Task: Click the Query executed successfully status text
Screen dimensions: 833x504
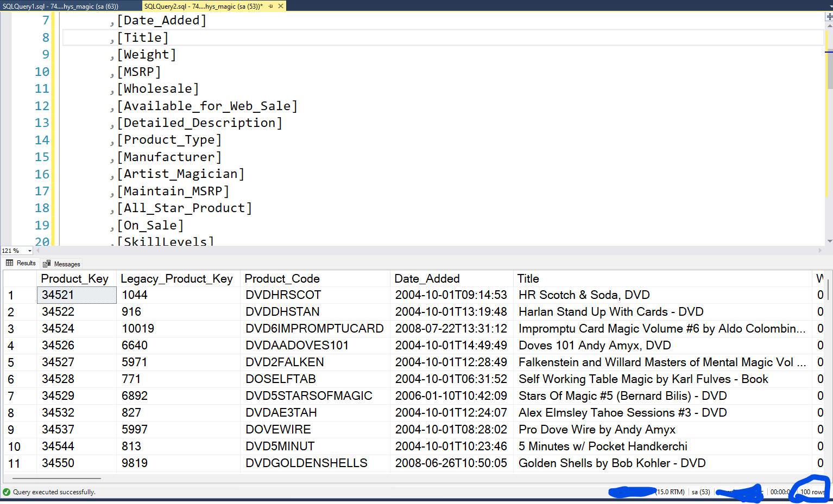Action: coord(54,492)
